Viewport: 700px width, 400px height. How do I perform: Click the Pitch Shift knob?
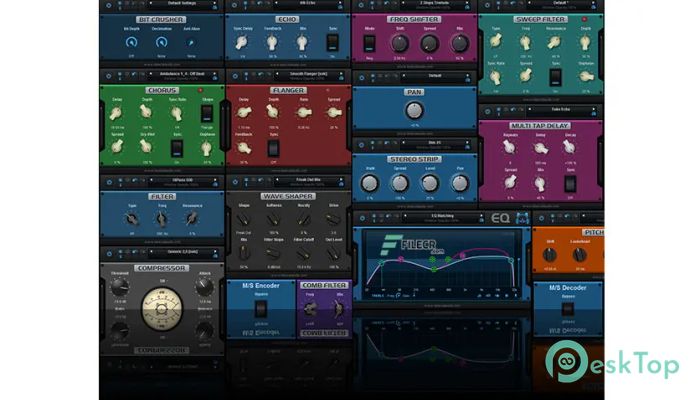550,254
